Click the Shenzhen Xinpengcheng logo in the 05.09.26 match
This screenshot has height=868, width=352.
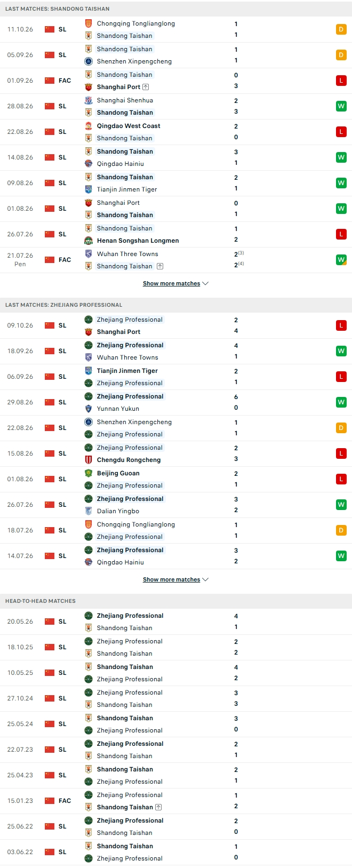coord(89,61)
